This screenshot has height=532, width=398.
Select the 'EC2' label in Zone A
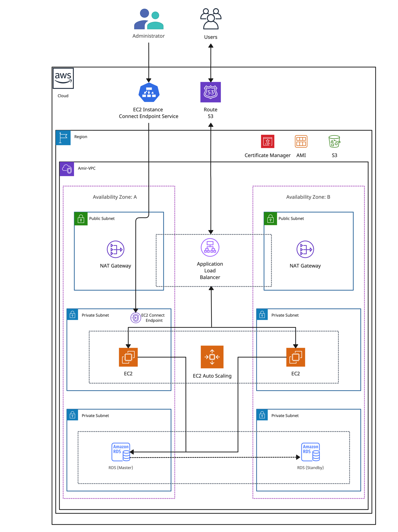(128, 374)
